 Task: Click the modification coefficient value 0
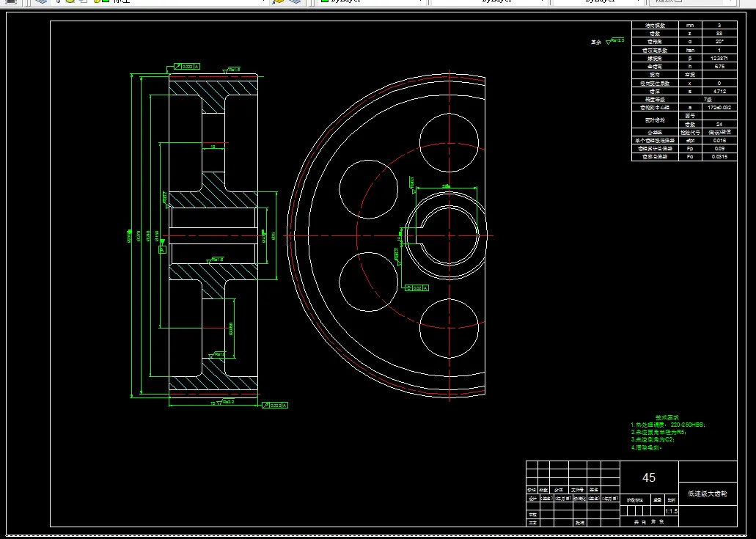[719, 83]
